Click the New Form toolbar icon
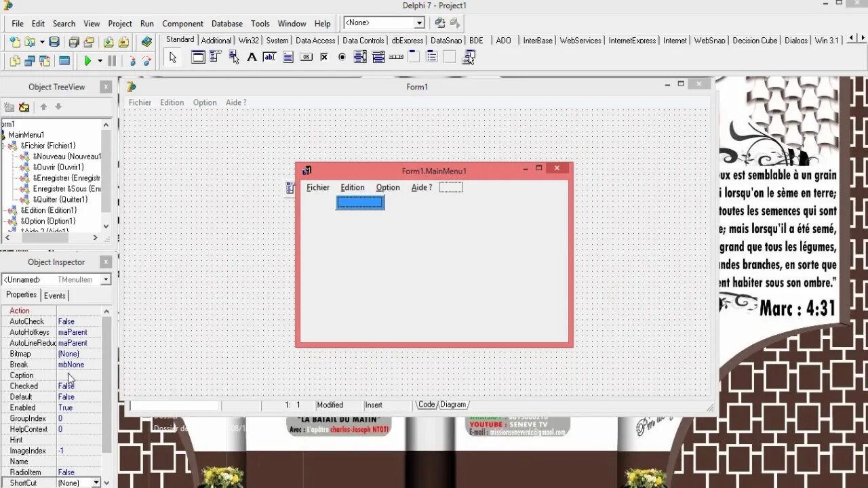 [64, 61]
